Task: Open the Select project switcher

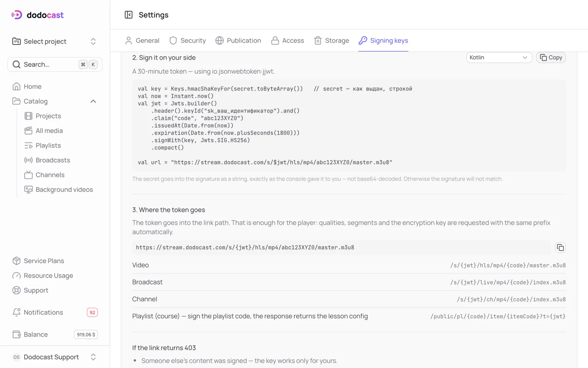Action: (55, 41)
